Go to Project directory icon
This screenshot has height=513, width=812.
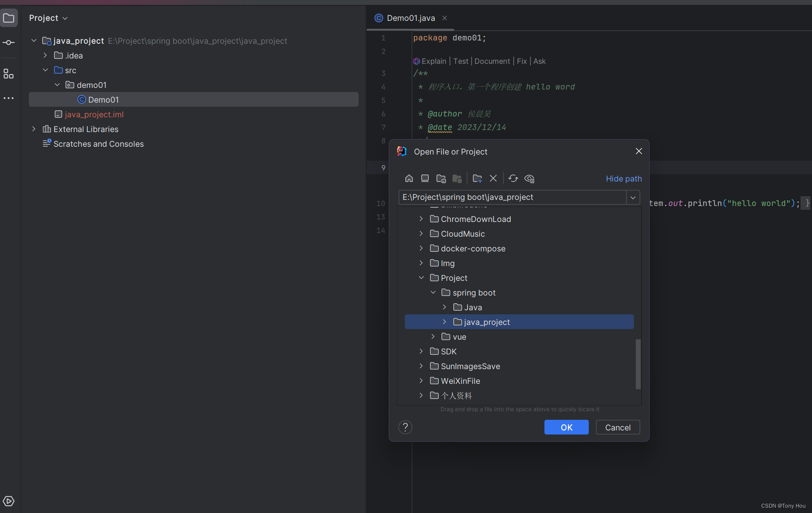441,178
